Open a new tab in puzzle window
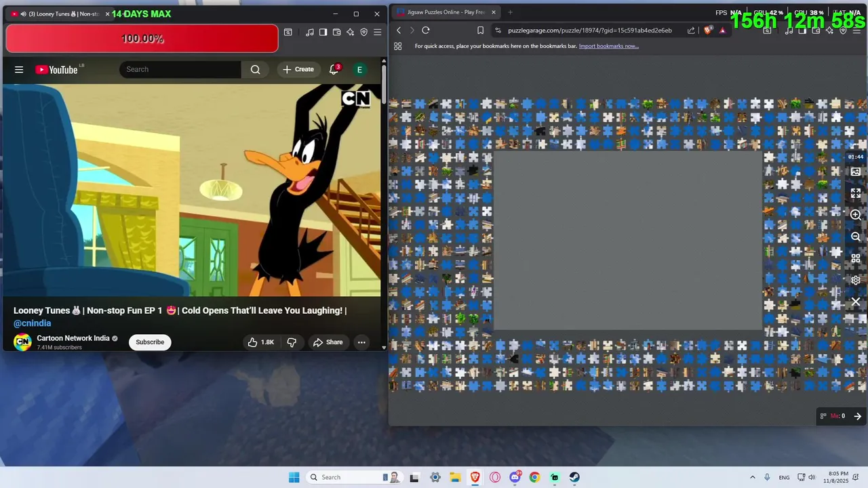 [510, 12]
